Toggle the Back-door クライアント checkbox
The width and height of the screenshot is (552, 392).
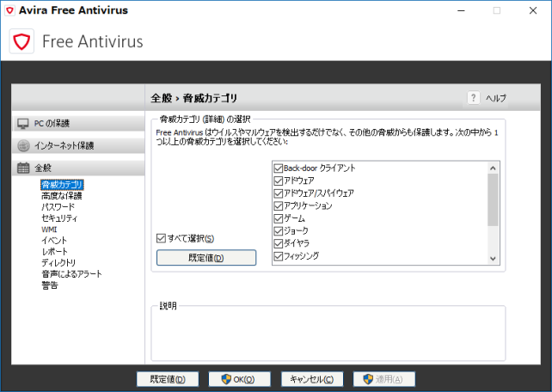coord(278,168)
